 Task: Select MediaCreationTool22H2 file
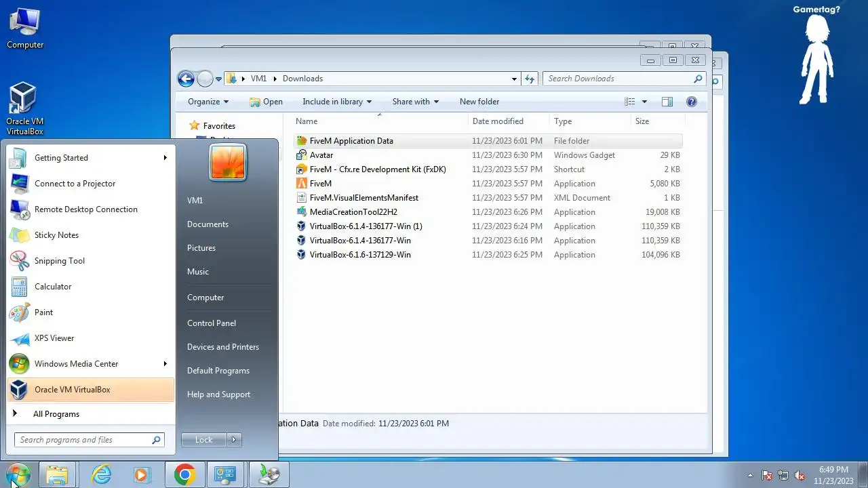click(488, 212)
